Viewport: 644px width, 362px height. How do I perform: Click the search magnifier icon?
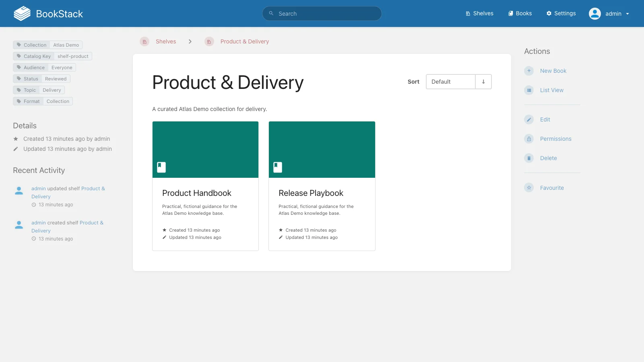[x=271, y=13]
